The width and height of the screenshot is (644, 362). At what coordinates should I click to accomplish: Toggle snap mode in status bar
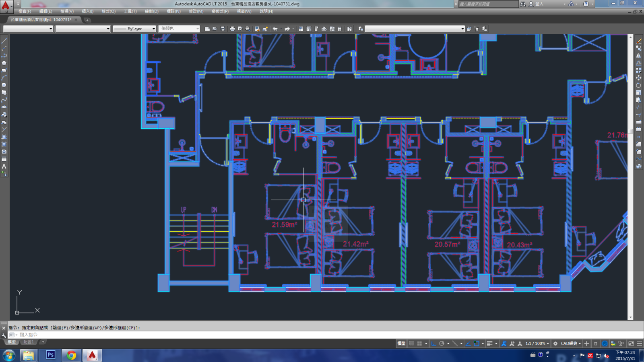419,343
